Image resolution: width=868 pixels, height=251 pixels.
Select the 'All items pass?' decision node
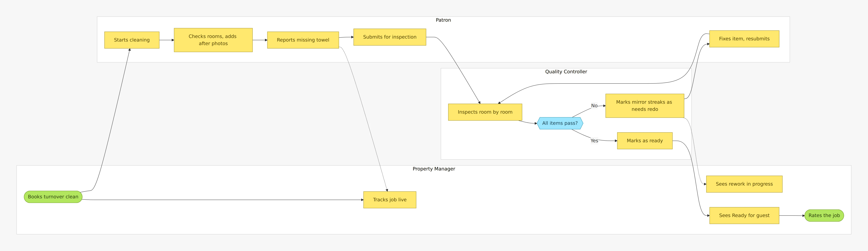coord(560,123)
